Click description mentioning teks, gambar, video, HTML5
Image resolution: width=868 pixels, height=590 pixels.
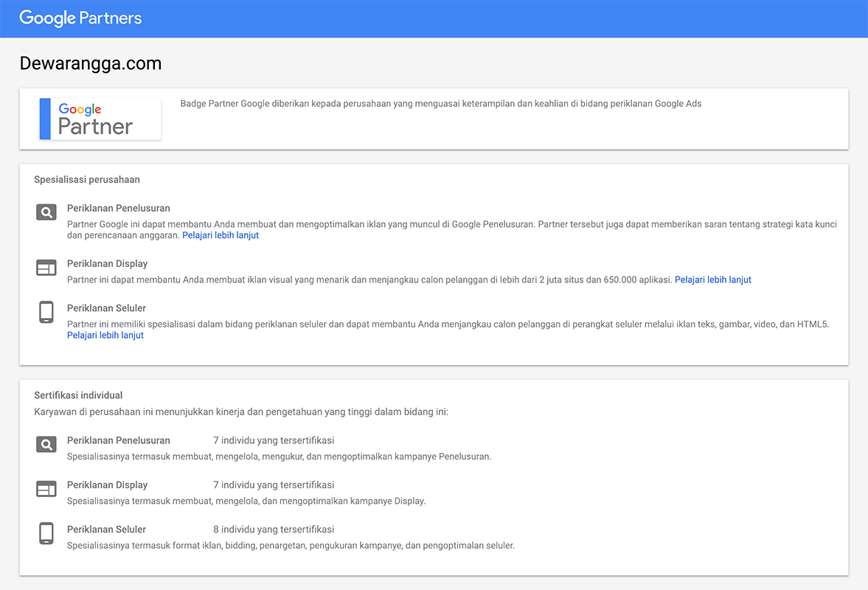pyautogui.click(x=448, y=324)
